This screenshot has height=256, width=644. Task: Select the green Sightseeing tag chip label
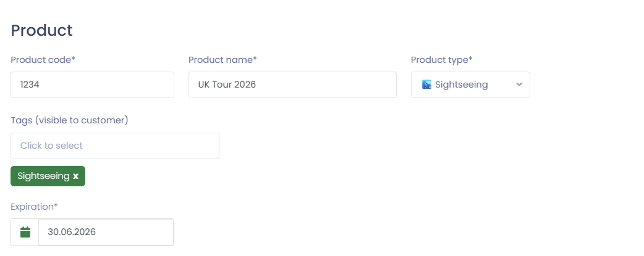(x=43, y=176)
